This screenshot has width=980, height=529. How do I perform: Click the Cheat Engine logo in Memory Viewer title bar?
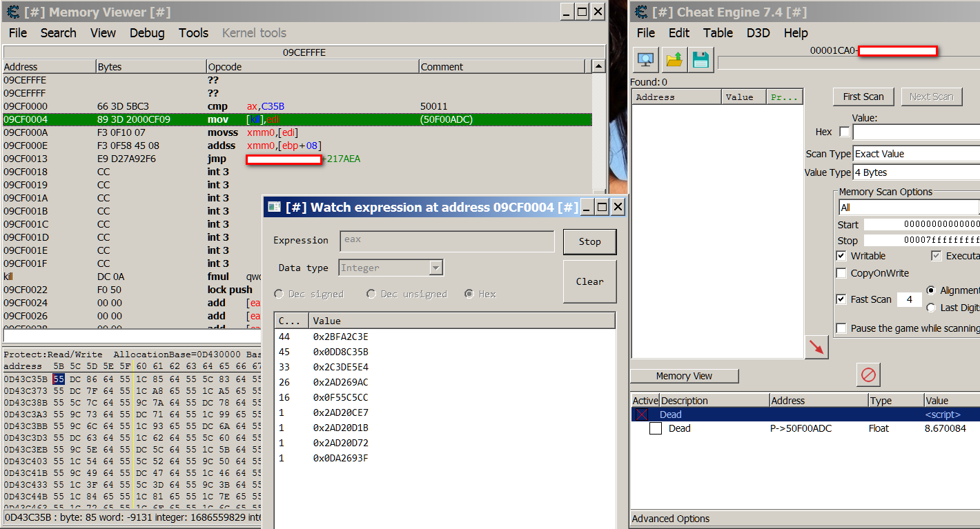12,12
